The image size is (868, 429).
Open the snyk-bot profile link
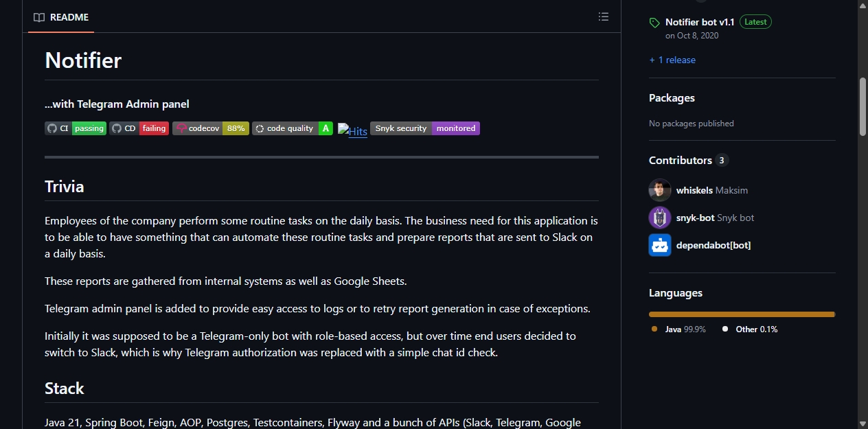(x=695, y=218)
